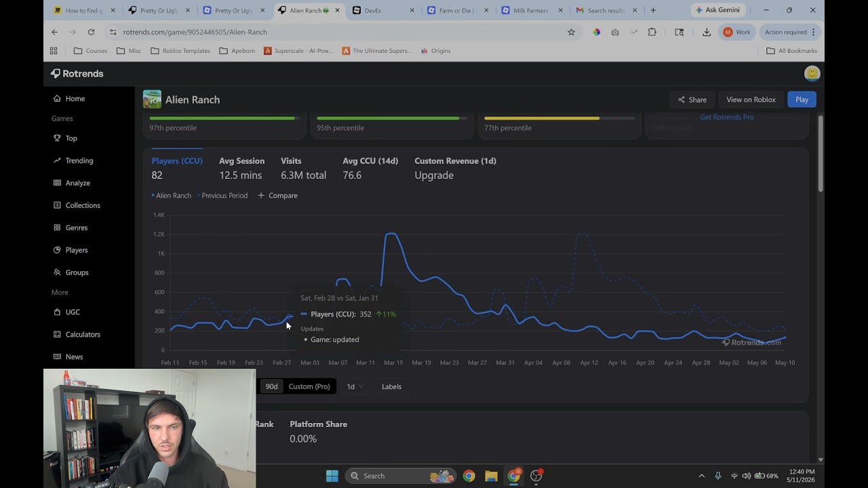Select the Avg Session metric tab
Screen dimensions: 868x488
click(241, 167)
